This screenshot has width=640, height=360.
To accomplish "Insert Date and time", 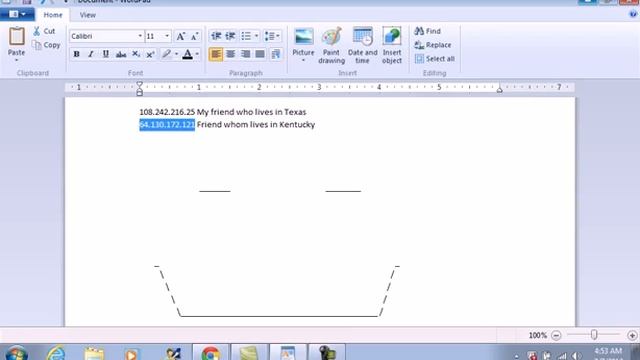I will coord(362,45).
